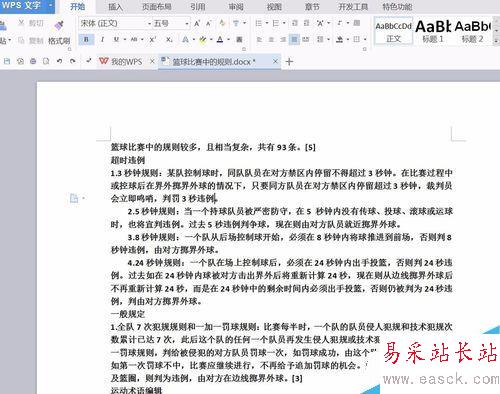Align paragraph text right

[283, 40]
